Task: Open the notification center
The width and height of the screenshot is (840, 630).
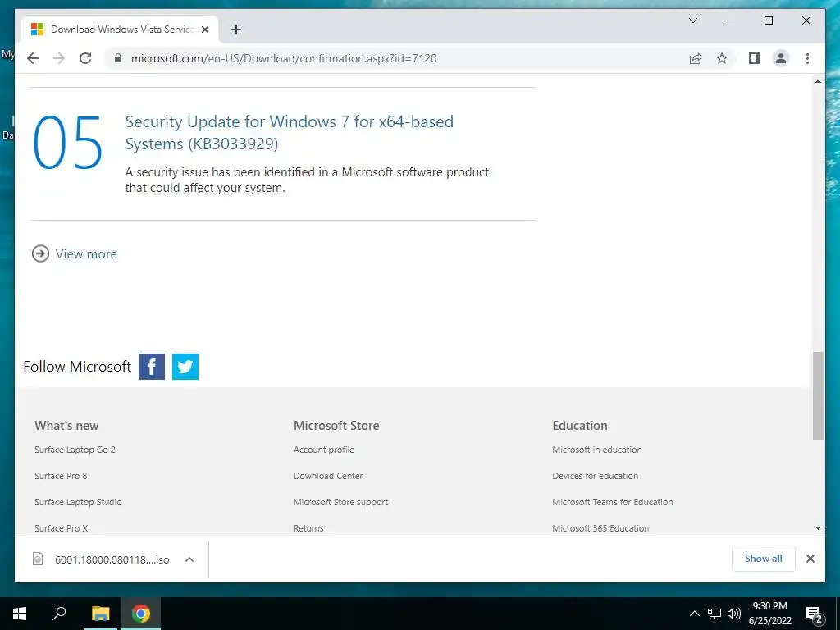Action: (x=814, y=614)
